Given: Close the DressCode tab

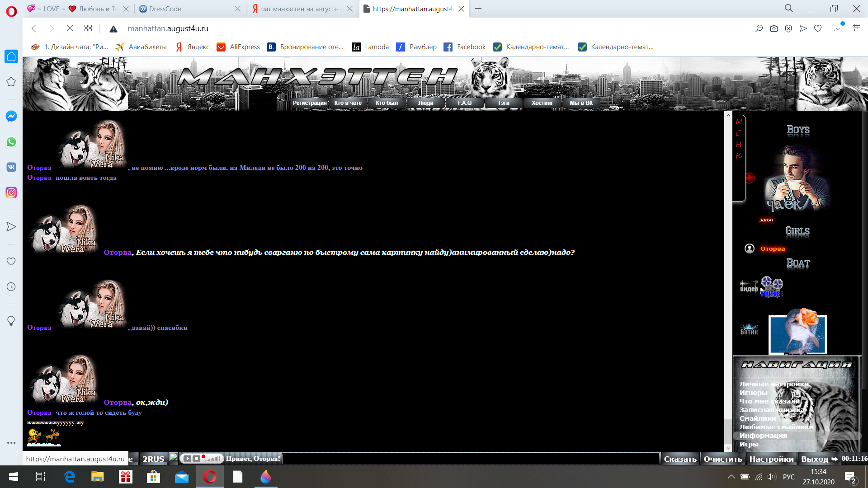Looking at the screenshot, I should [237, 9].
